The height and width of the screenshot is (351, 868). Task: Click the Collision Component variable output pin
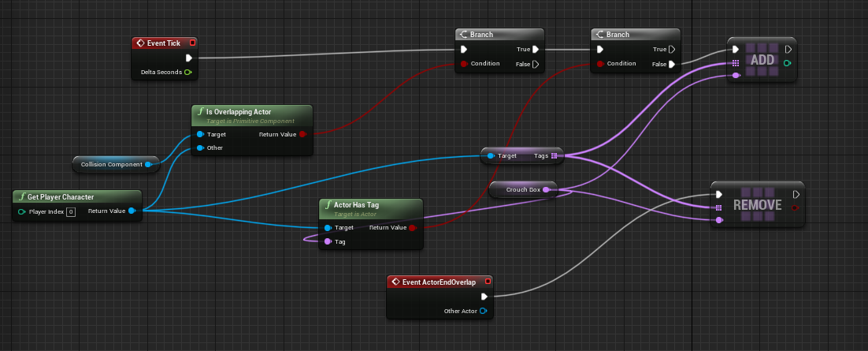(x=148, y=164)
